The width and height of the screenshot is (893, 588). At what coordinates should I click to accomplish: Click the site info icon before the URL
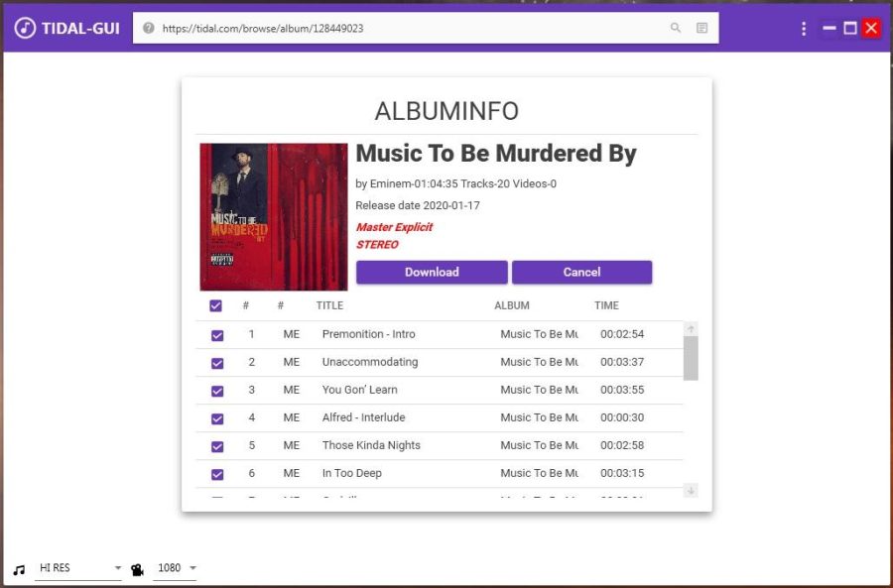pyautogui.click(x=149, y=27)
